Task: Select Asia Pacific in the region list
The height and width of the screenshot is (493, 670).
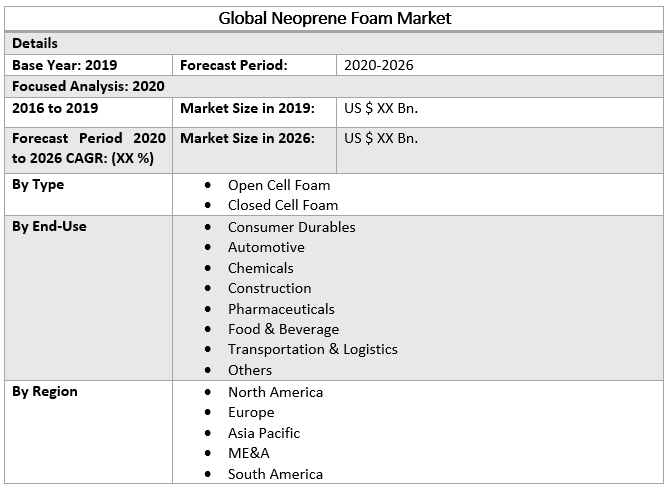Action: click(263, 433)
